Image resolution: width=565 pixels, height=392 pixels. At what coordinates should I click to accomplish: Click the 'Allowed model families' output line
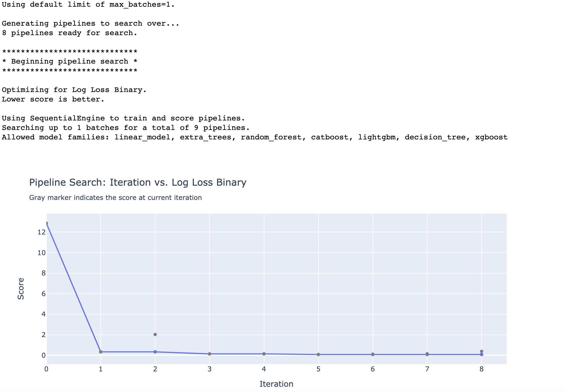254,137
